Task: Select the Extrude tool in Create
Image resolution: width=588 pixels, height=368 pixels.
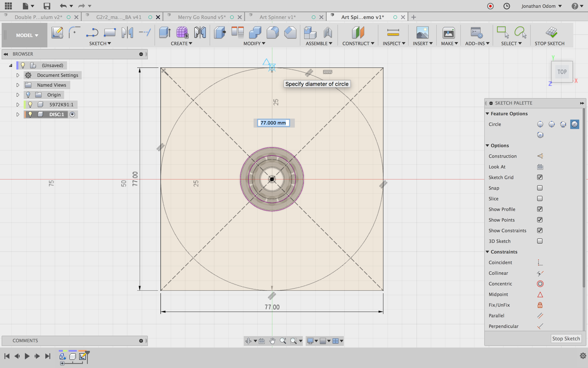Action: pyautogui.click(x=165, y=33)
